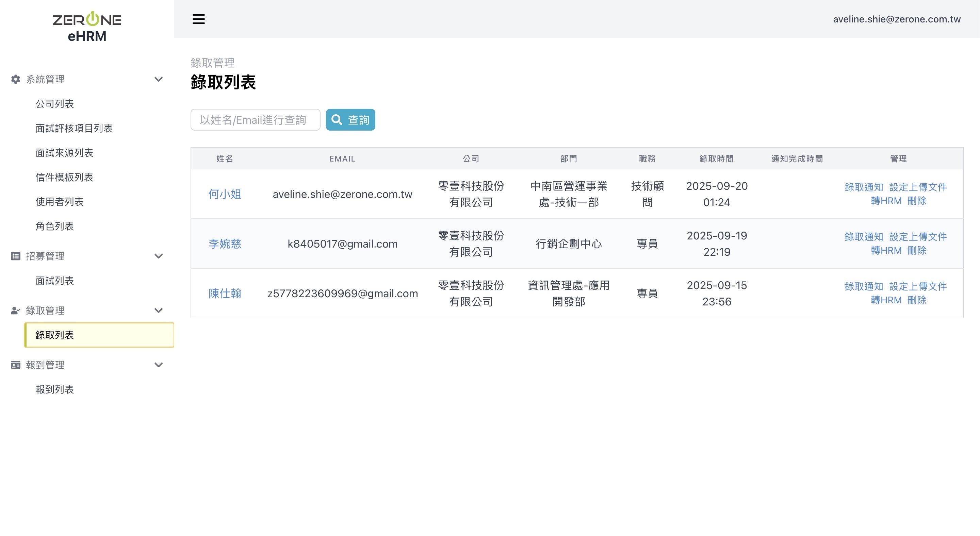The width and height of the screenshot is (980, 536).
Task: Select 報到列表 in the sidebar
Action: coord(54,389)
